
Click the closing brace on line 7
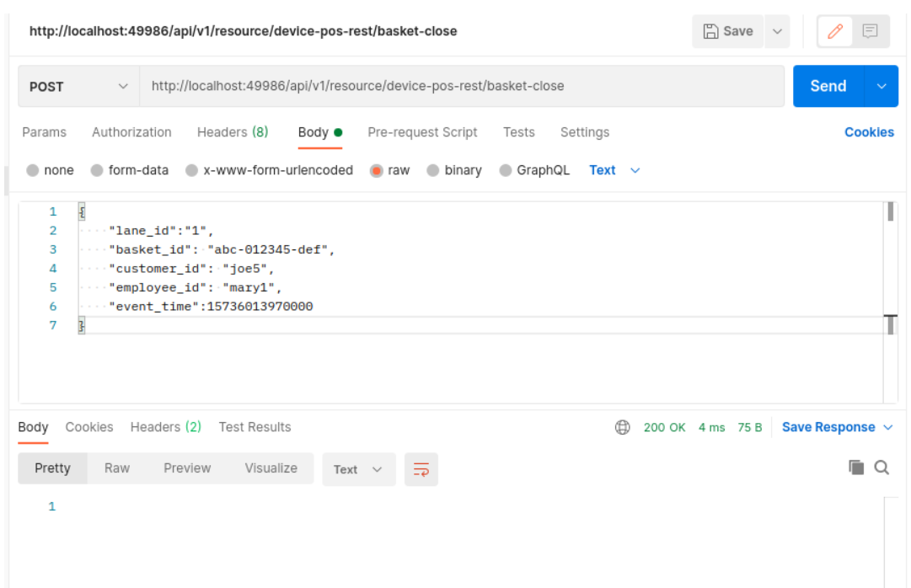82,326
